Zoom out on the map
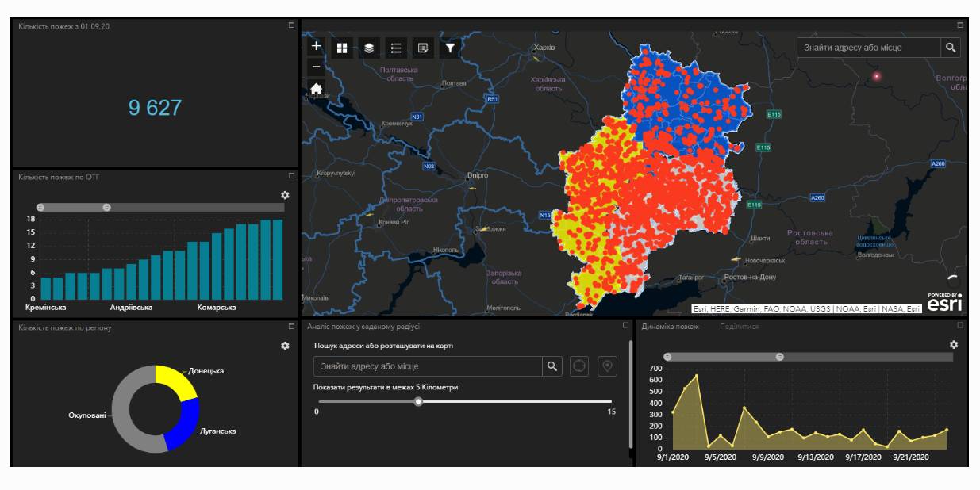980x490 pixels. [x=316, y=67]
